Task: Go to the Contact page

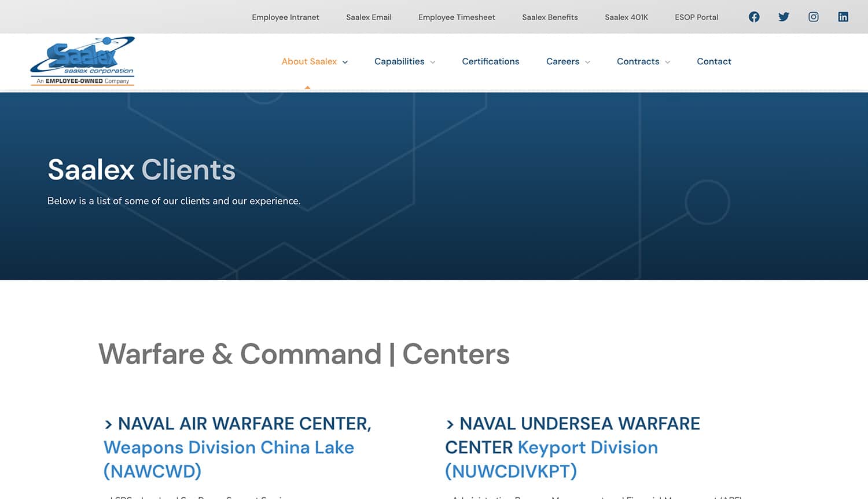Action: (x=713, y=61)
